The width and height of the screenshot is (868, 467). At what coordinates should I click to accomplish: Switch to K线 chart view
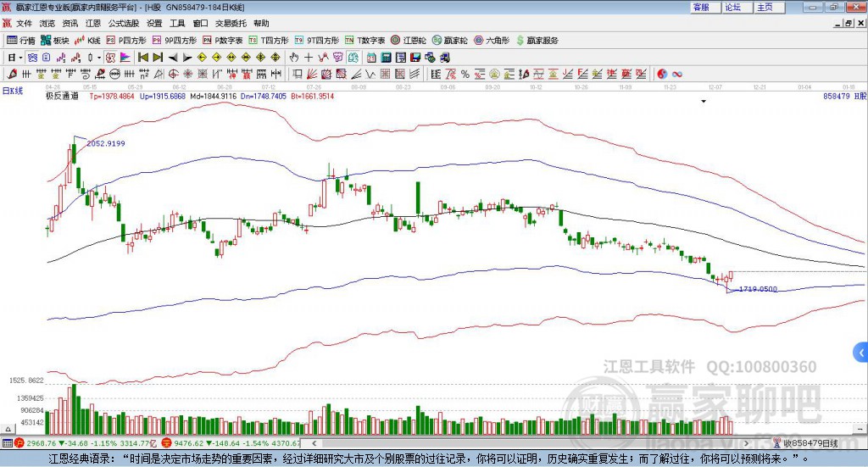(88, 41)
